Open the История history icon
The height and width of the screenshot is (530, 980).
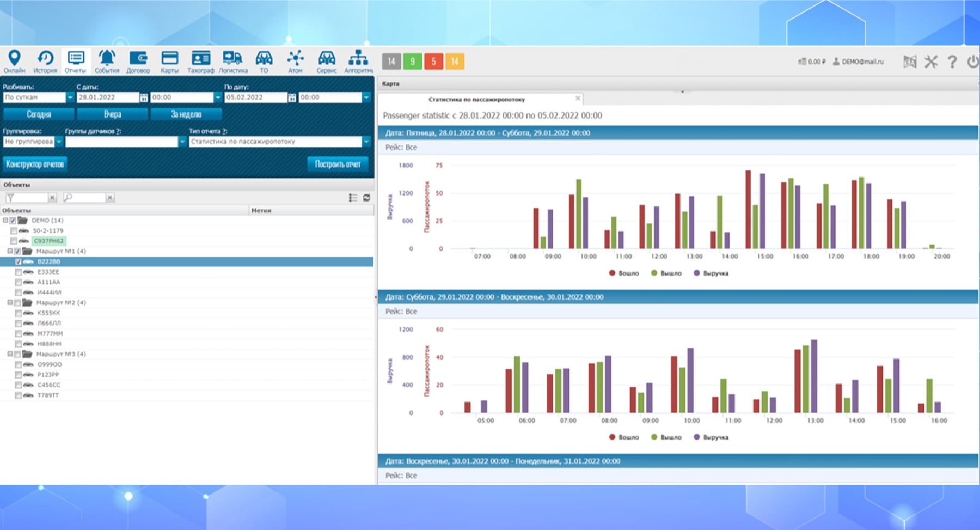[45, 61]
